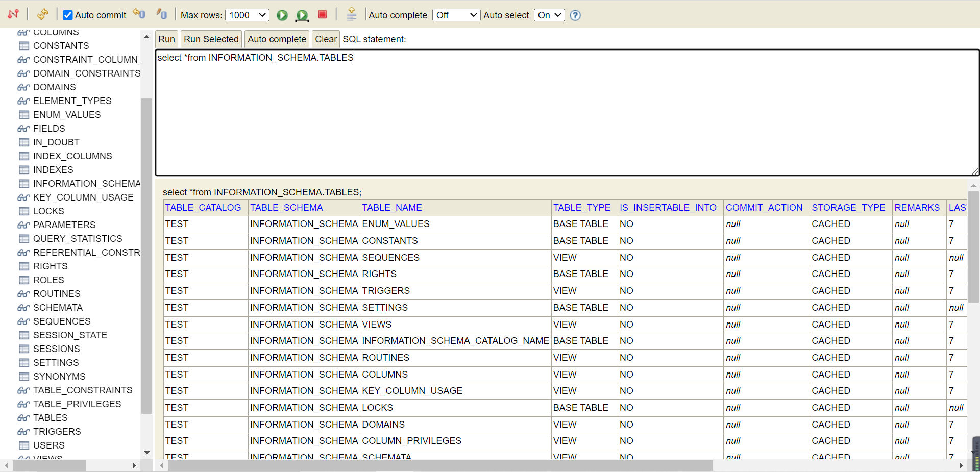Image resolution: width=980 pixels, height=472 pixels.
Task: Click the Disconnect icon in the toolbar
Action: pyautogui.click(x=13, y=14)
